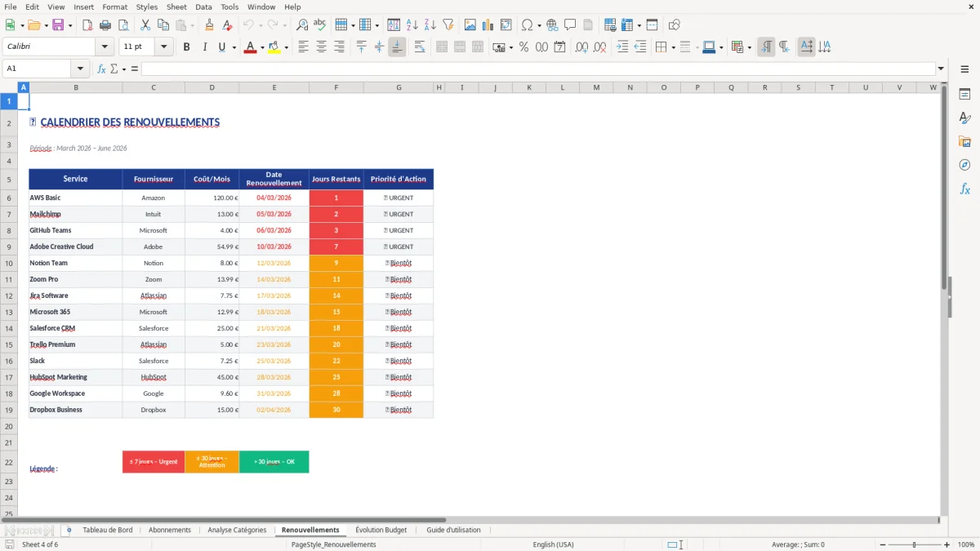Select the green '> 30 jours - OK' legend swatch
The height and width of the screenshot is (551, 980).
point(274,461)
